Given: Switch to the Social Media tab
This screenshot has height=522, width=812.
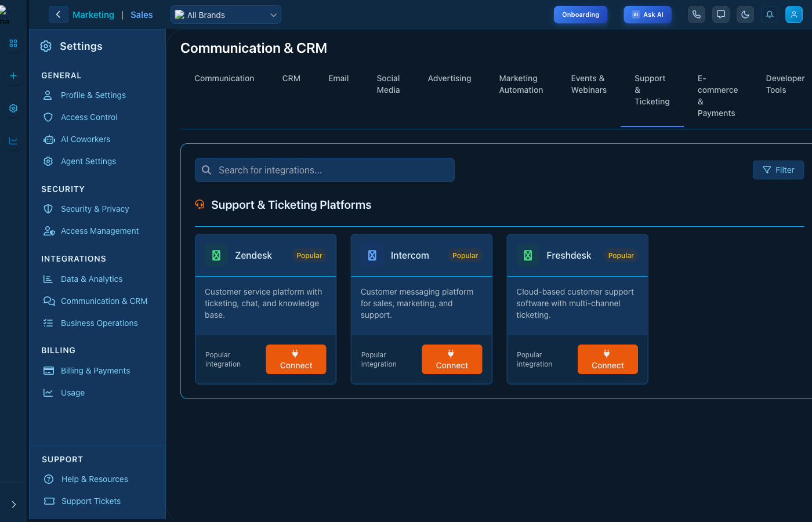Looking at the screenshot, I should coord(389,84).
